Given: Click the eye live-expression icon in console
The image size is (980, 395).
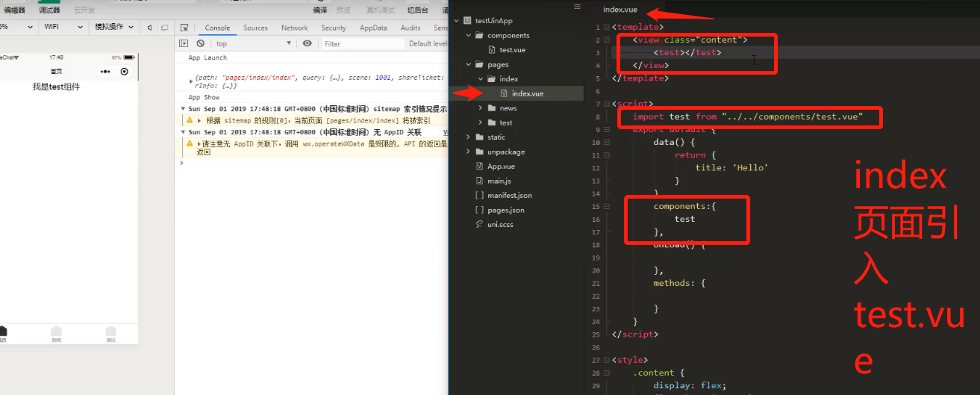Looking at the screenshot, I should click(x=307, y=43).
